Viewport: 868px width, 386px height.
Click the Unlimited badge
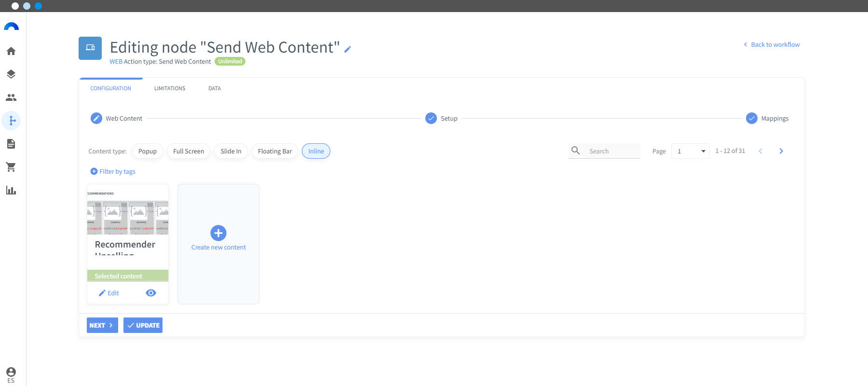coord(230,61)
